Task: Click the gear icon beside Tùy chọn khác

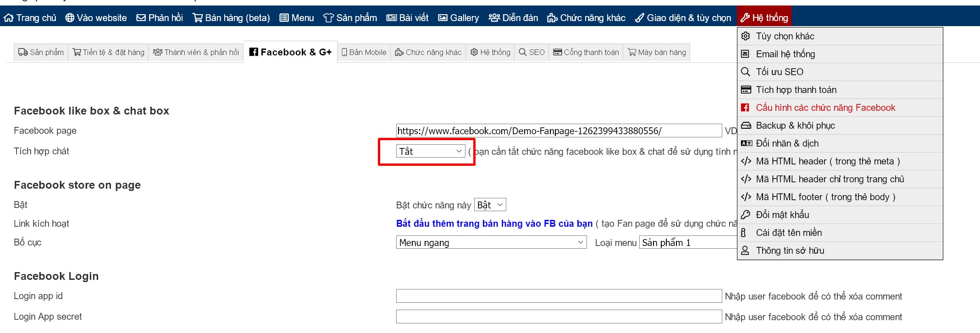Action: [746, 36]
